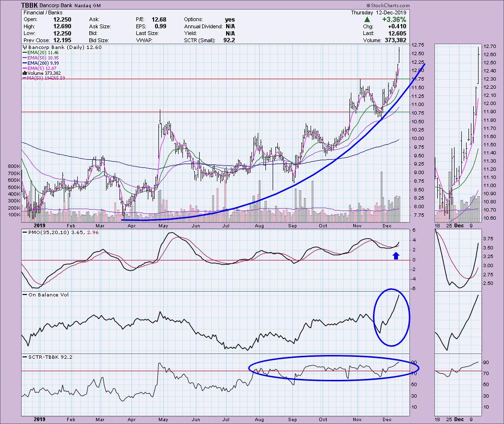Click the May label below the price chart
Viewport: 504px width, 424px height.
coord(163,226)
